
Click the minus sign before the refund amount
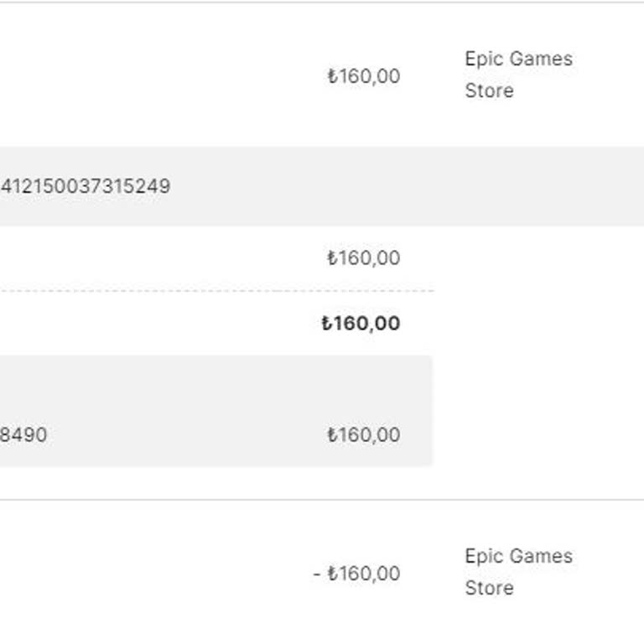tap(317, 574)
